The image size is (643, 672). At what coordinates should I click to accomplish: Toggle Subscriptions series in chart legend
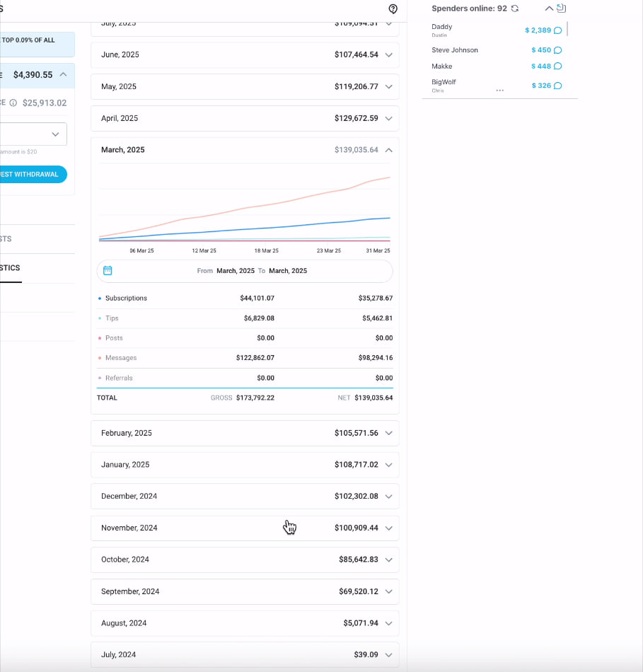point(126,299)
